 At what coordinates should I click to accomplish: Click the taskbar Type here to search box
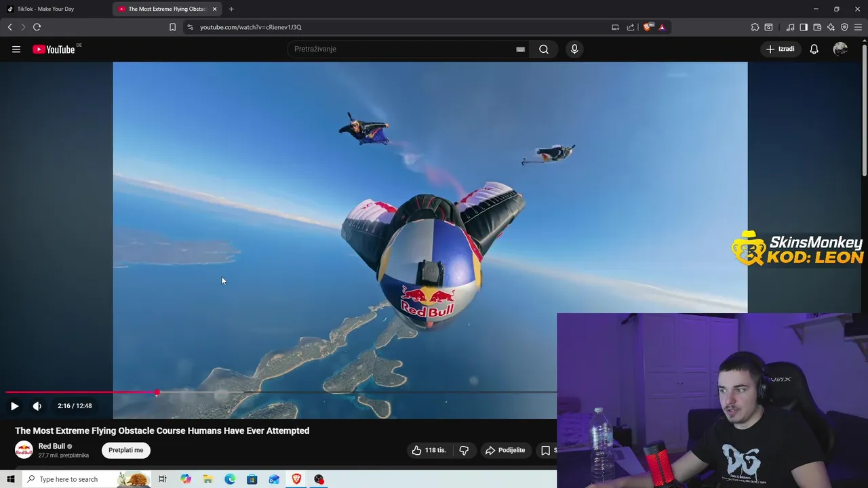(87, 479)
